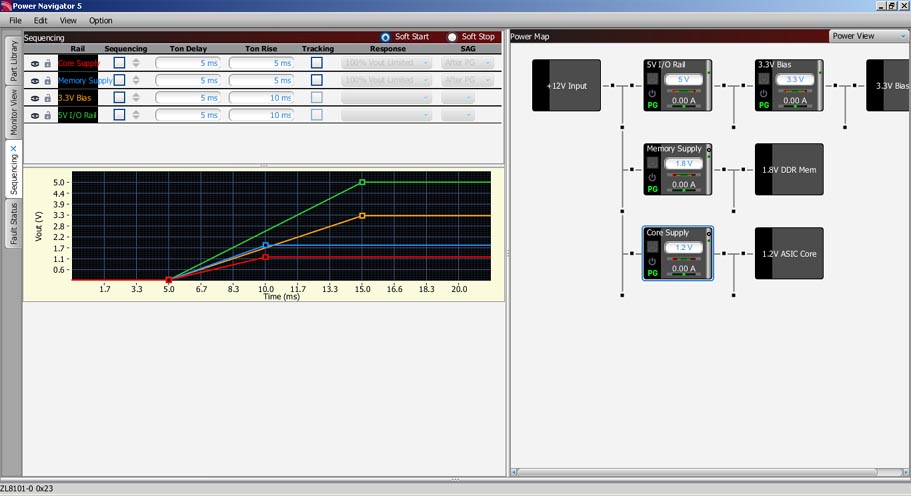Switch to the Monitor View side tab

tap(13, 112)
